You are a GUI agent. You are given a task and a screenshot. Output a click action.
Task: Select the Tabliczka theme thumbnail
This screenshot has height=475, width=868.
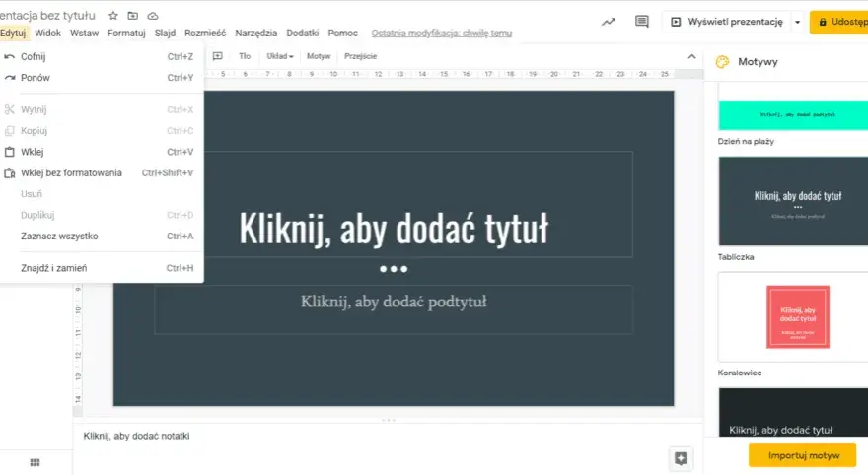[x=793, y=201]
